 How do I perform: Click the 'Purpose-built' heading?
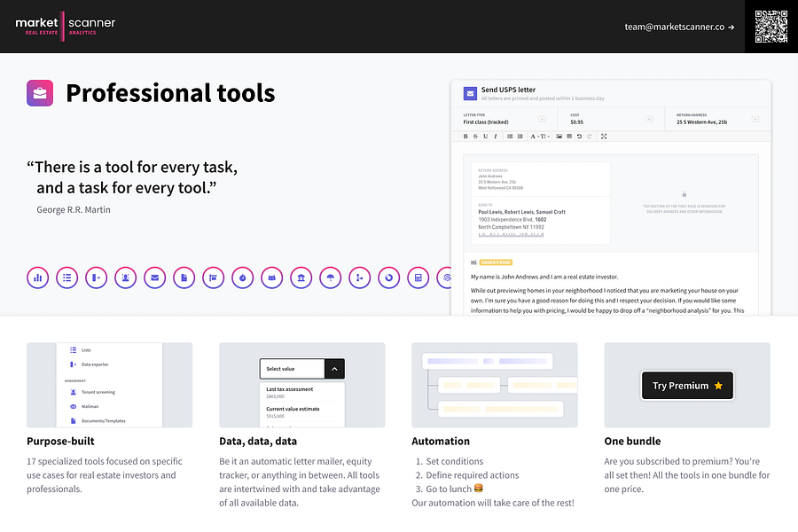(x=60, y=442)
